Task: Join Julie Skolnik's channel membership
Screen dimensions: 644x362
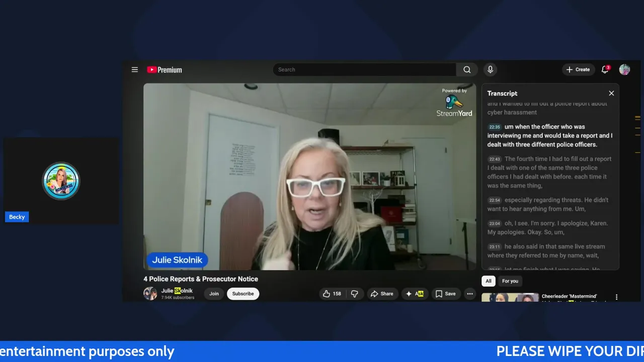Action: pyautogui.click(x=214, y=294)
